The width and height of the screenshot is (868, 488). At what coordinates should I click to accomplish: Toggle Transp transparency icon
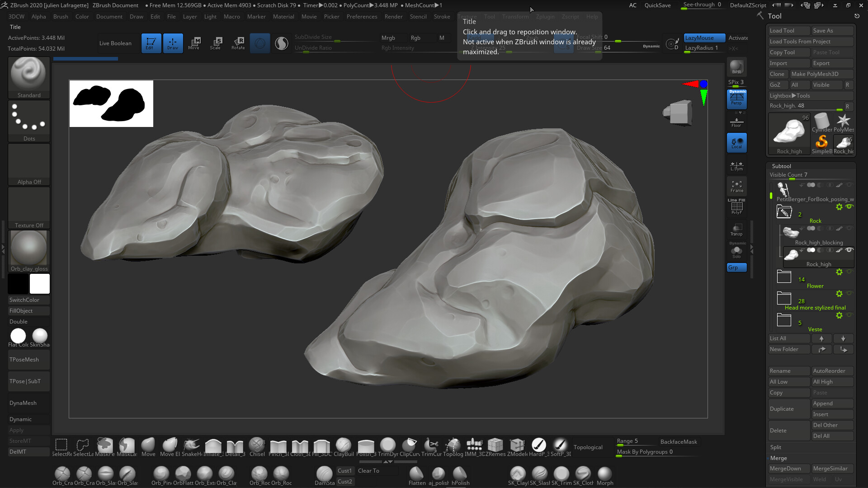[x=736, y=230]
